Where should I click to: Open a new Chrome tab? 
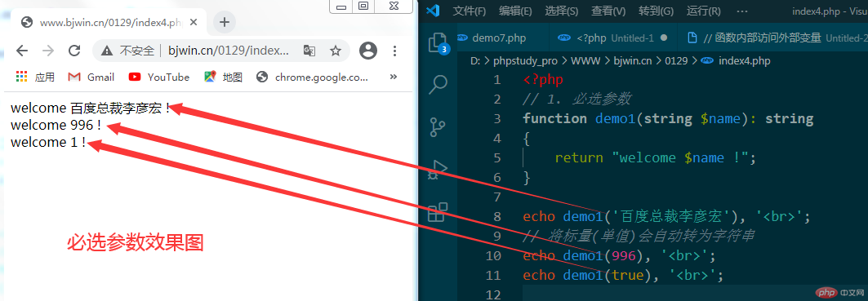tap(225, 22)
